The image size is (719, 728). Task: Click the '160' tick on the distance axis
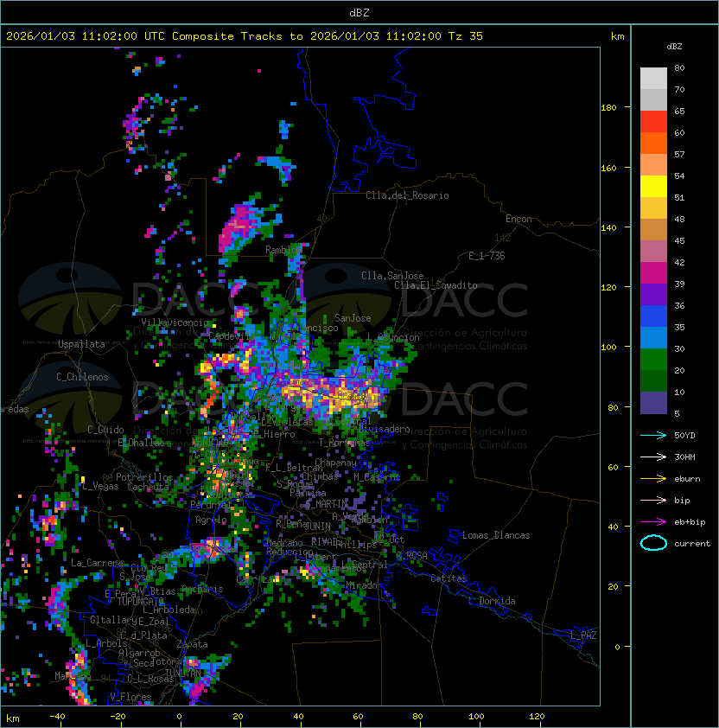pyautogui.click(x=608, y=168)
